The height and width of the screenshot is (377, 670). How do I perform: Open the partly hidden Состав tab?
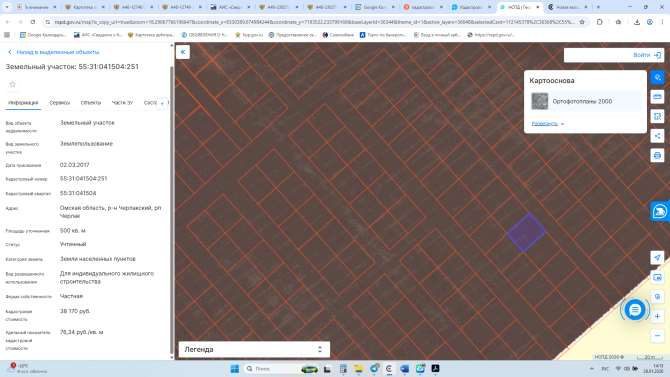(x=150, y=103)
